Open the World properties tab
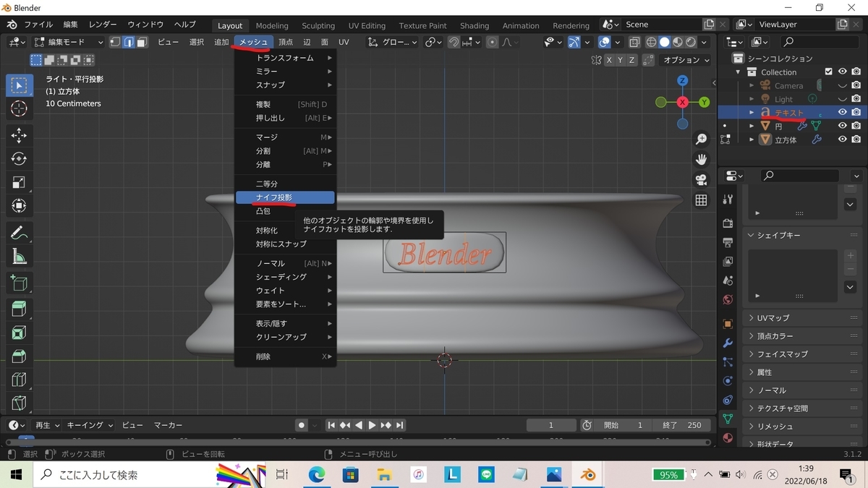The height and width of the screenshot is (488, 868). pos(728,299)
